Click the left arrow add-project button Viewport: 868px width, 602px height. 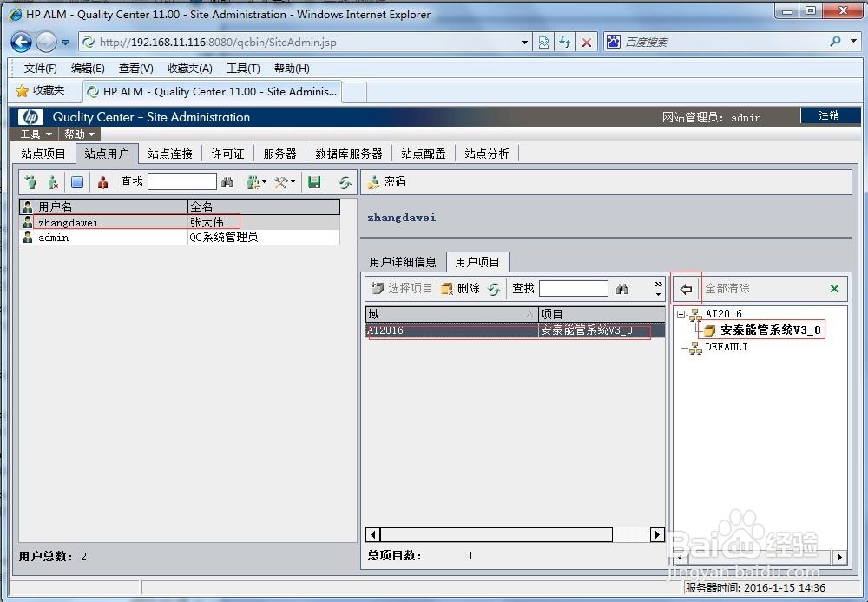(x=687, y=288)
